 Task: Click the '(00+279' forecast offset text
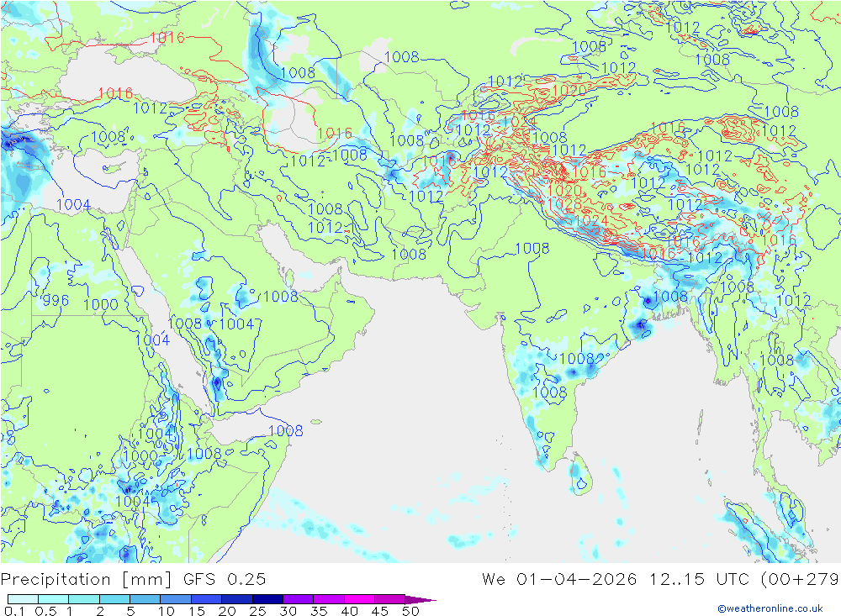pos(800,579)
